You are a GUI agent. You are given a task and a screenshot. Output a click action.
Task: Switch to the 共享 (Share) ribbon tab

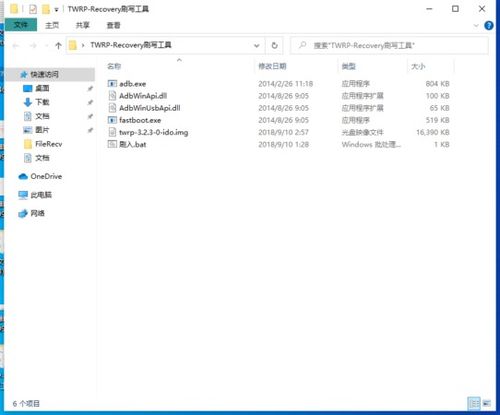tap(83, 25)
